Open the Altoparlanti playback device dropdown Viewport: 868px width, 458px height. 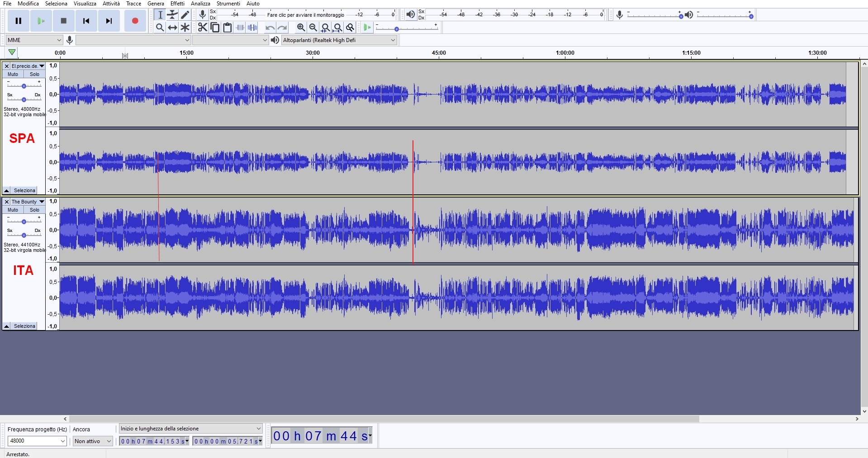tap(339, 40)
